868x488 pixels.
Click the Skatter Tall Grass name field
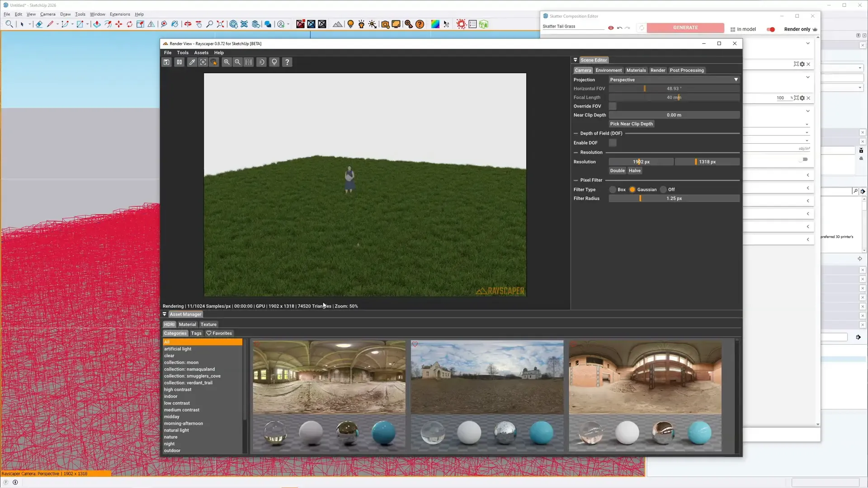[x=573, y=27]
